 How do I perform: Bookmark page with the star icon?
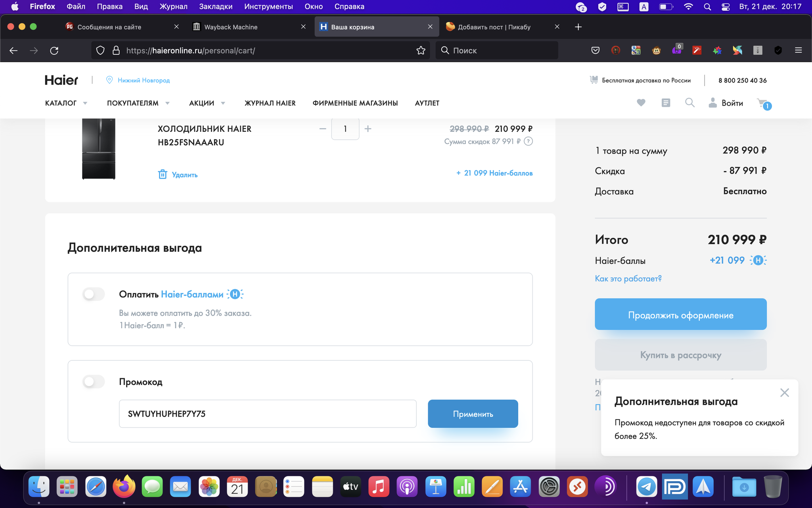tap(421, 50)
